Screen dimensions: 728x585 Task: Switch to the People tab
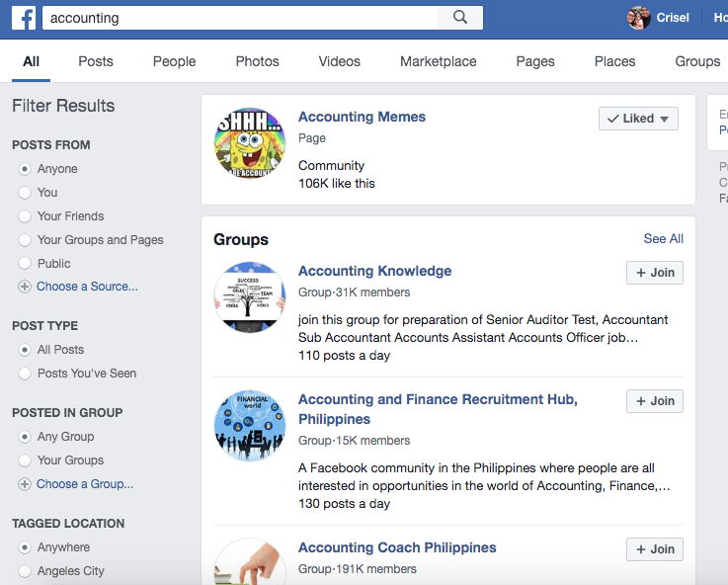click(175, 61)
